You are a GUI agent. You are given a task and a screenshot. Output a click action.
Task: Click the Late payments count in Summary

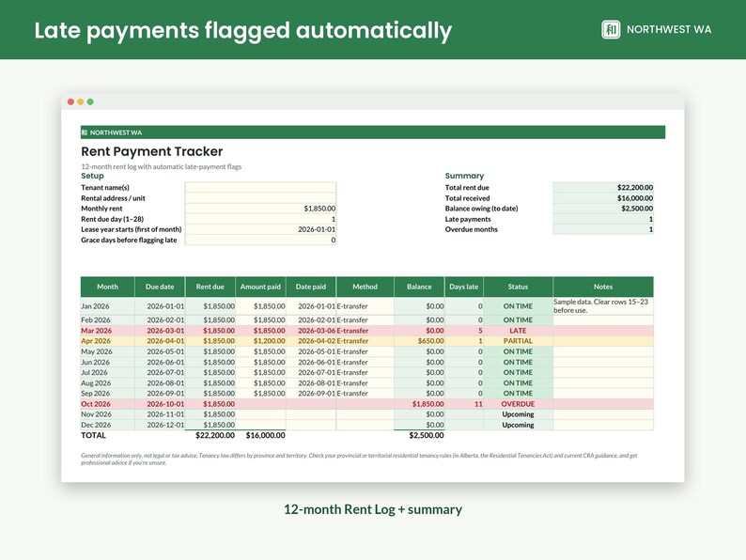[603, 219]
